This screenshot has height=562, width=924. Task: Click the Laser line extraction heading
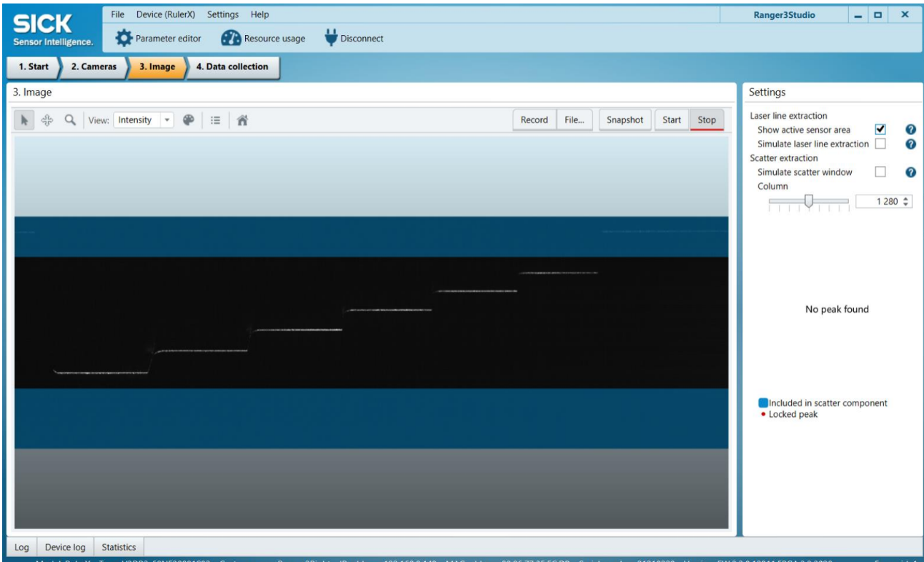[788, 115]
